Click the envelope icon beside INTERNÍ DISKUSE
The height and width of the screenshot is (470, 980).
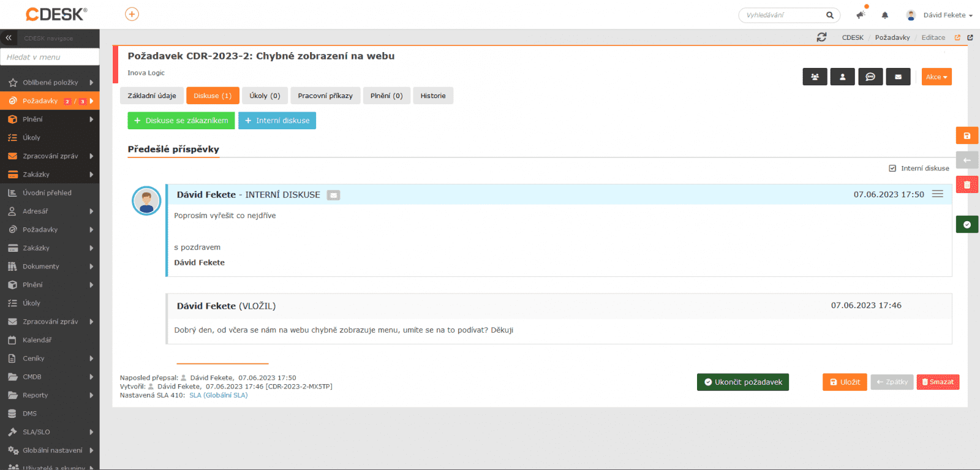coord(333,195)
